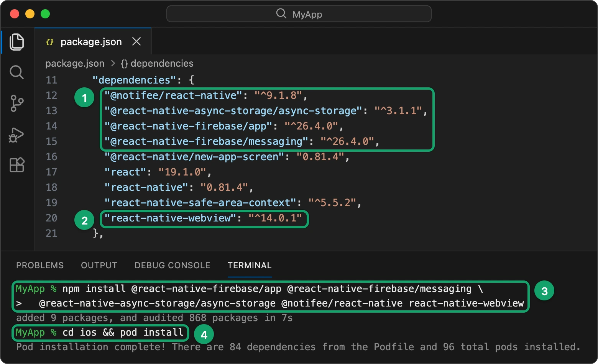Open the Extensions view
This screenshot has height=364, width=598.
point(17,165)
